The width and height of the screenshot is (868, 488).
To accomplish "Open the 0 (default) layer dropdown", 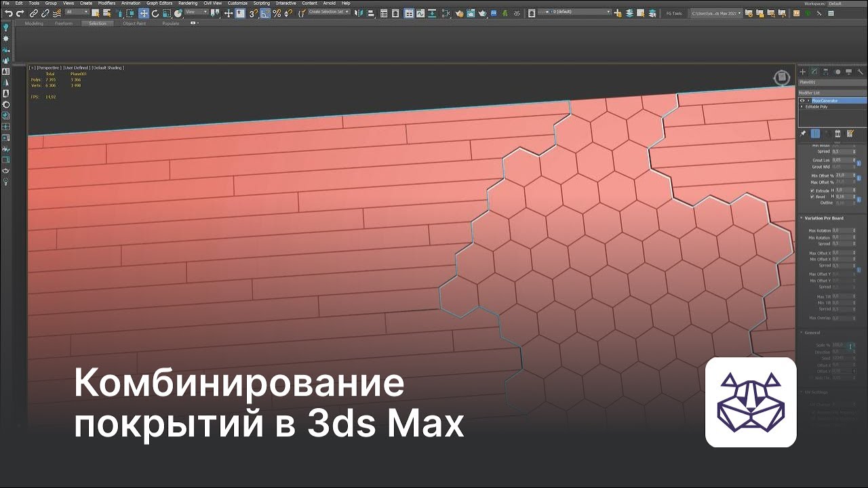I will [x=574, y=12].
